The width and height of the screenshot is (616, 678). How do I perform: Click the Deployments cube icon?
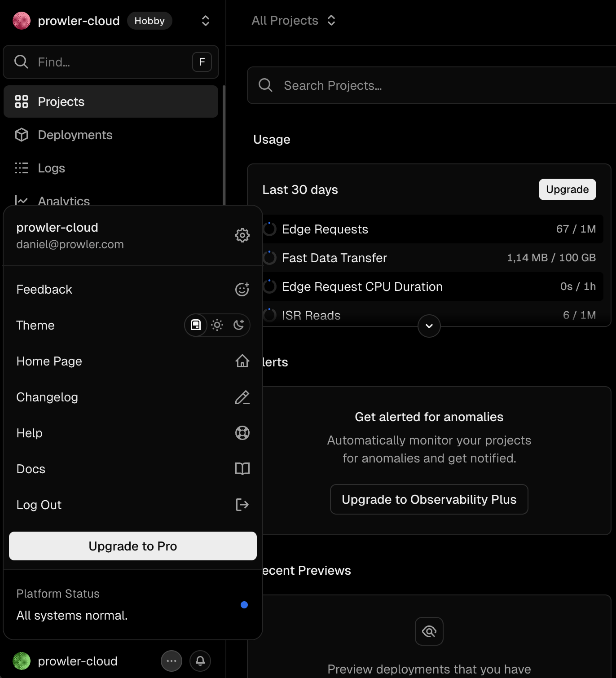click(22, 135)
